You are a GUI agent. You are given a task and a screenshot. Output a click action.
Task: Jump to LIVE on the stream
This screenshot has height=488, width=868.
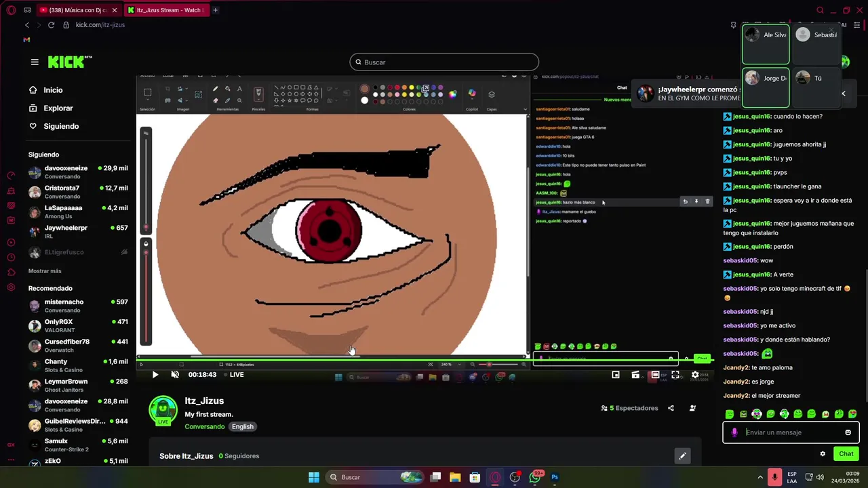(234, 375)
